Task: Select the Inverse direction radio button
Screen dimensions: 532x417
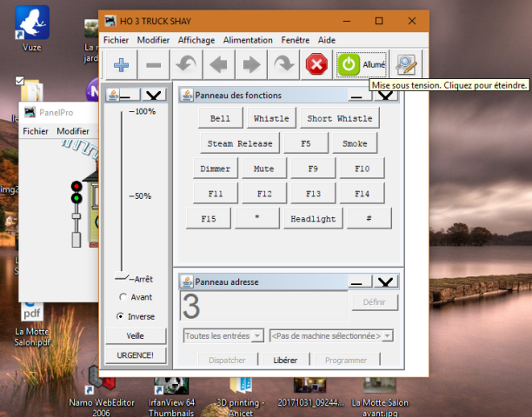Action: click(x=120, y=316)
